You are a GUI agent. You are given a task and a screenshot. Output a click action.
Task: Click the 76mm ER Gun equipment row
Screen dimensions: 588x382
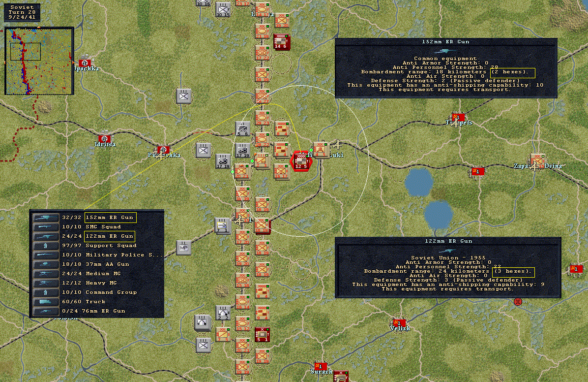[97, 311]
